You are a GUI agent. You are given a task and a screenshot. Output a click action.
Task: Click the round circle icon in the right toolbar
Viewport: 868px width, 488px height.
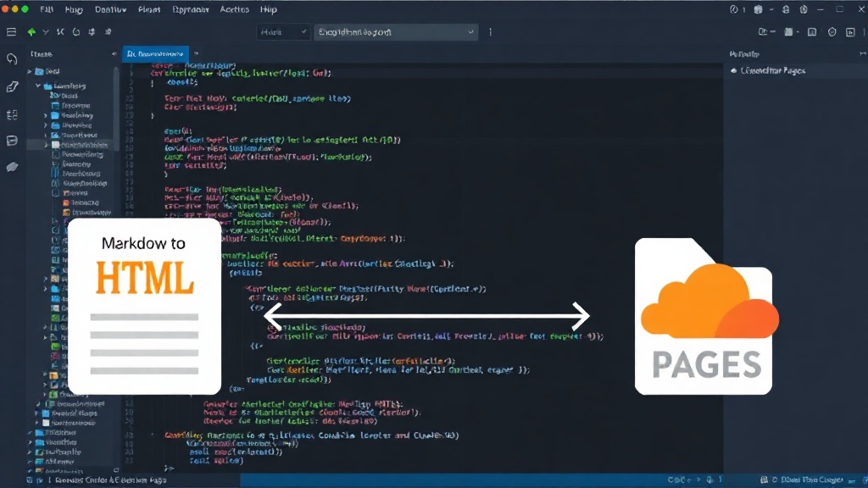(832, 32)
